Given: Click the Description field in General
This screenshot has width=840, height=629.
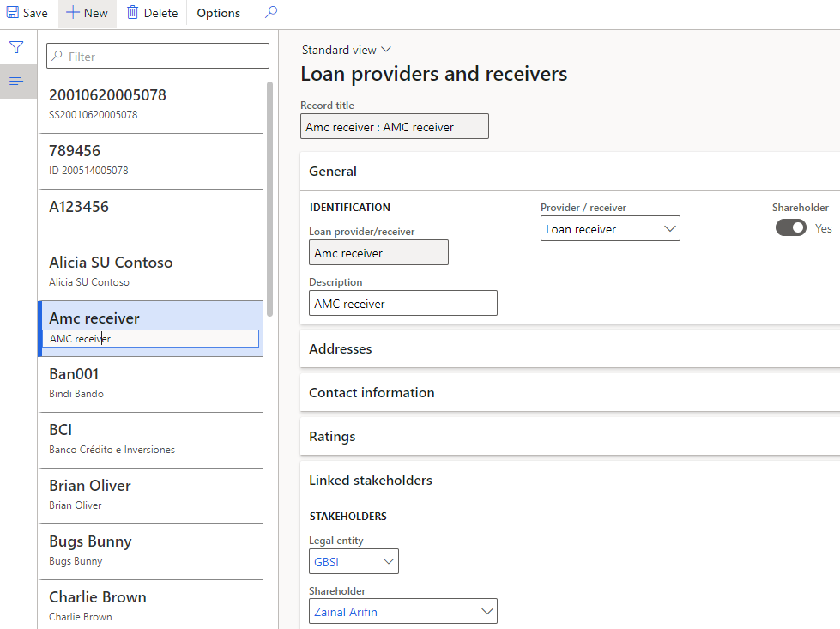Looking at the screenshot, I should (x=403, y=303).
